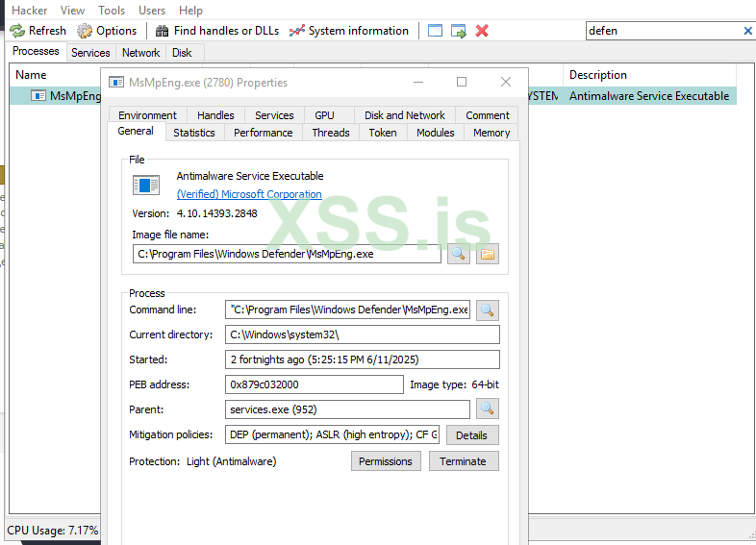The image size is (756, 545).
Task: Switch to the Processes tab in main window
Action: (x=36, y=51)
